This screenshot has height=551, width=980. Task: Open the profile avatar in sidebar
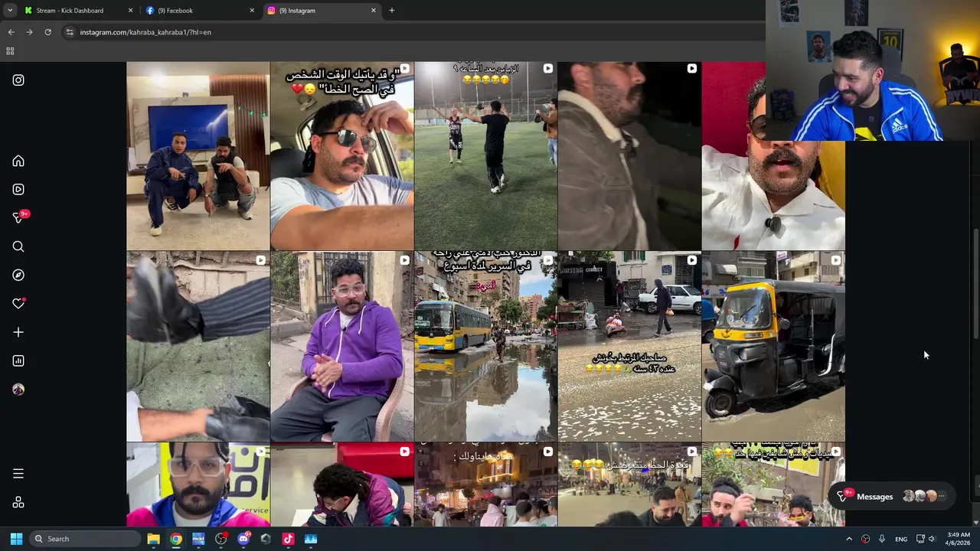[18, 390]
